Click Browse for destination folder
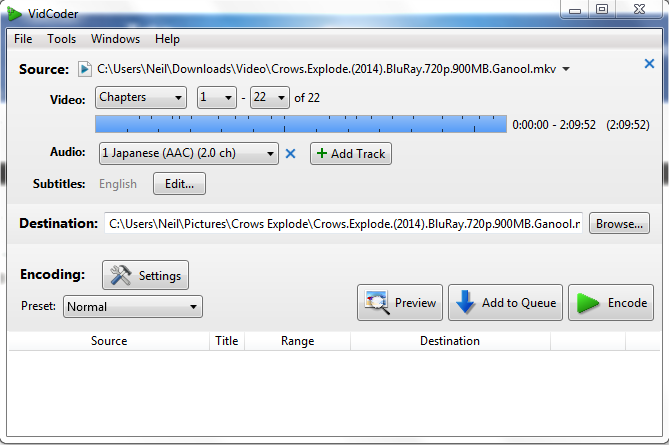Image resolution: width=669 pixels, height=445 pixels. [x=619, y=224]
